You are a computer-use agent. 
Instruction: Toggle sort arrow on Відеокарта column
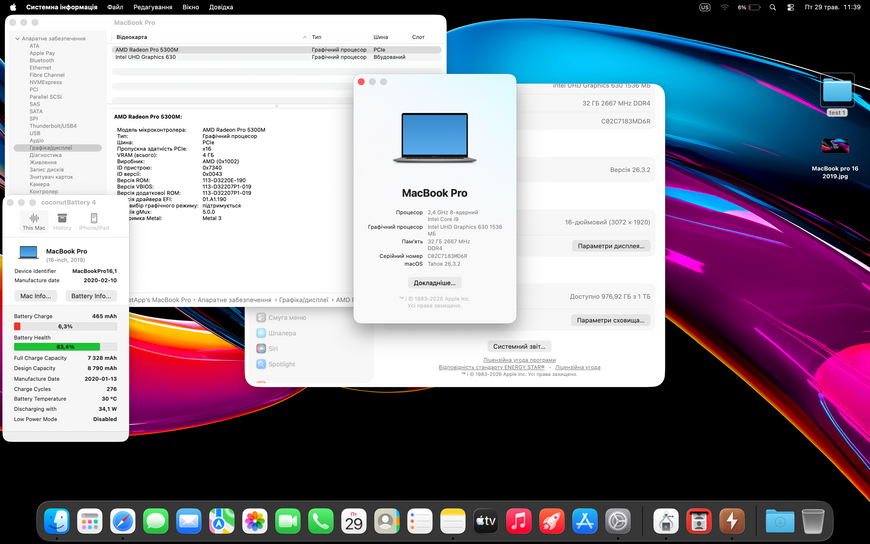point(305,37)
